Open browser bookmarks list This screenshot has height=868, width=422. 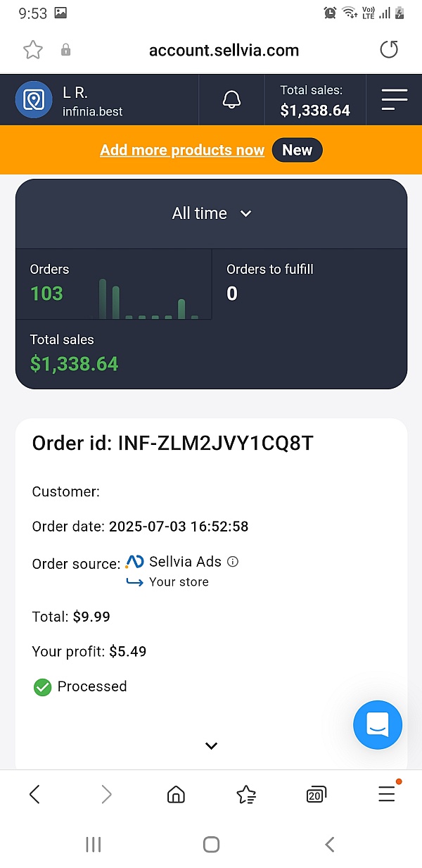(246, 795)
